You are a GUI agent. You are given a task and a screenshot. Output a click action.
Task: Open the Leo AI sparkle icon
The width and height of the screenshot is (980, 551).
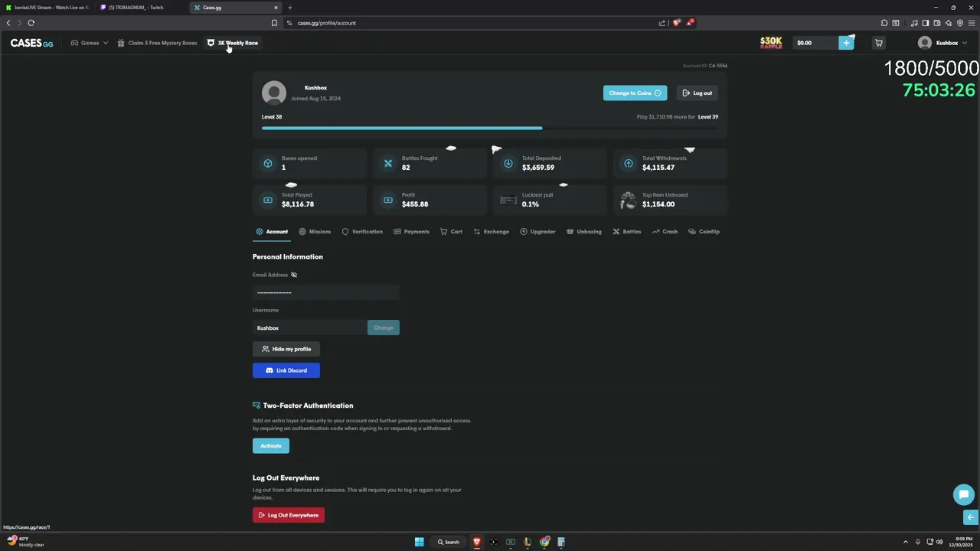coord(949,23)
